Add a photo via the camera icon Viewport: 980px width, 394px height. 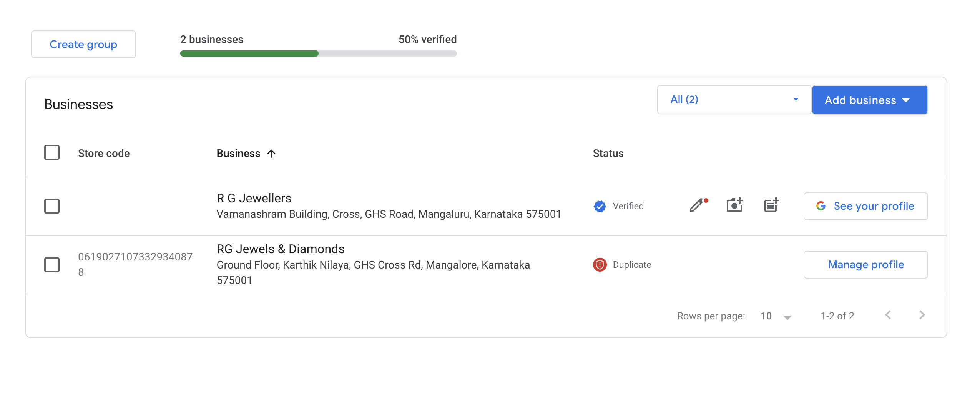click(x=734, y=206)
